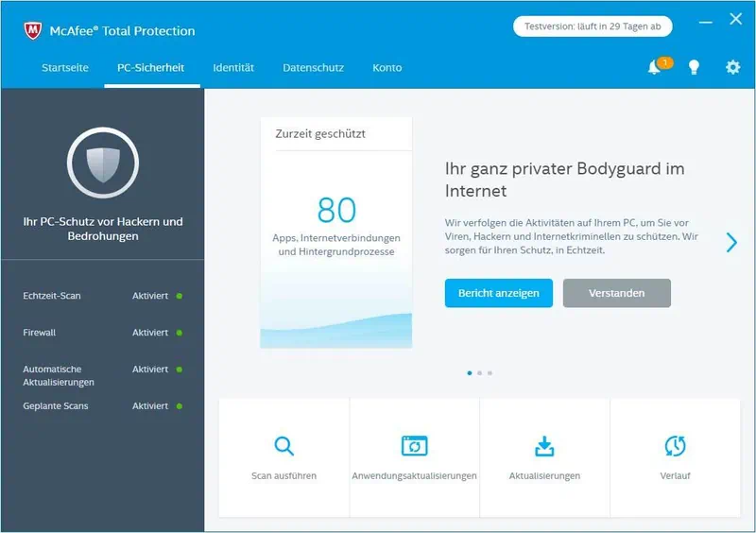756x533 pixels.
Task: Click the number 80 on the protection card
Action: tap(336, 210)
